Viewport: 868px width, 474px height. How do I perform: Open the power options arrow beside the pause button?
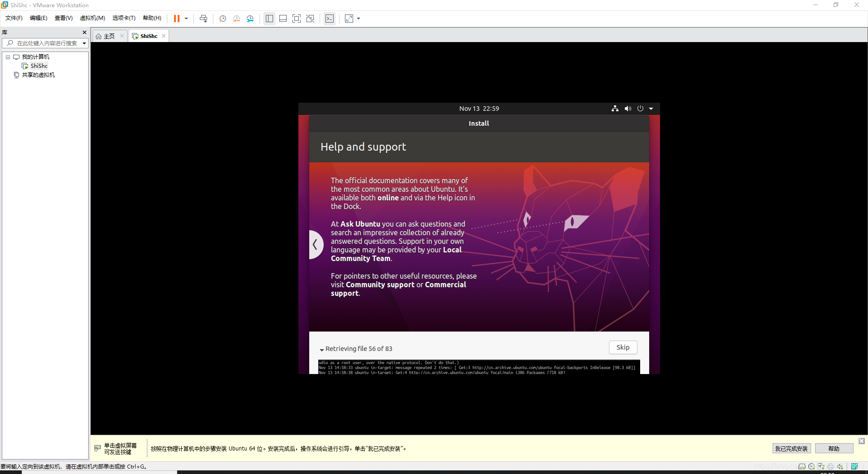186,19
